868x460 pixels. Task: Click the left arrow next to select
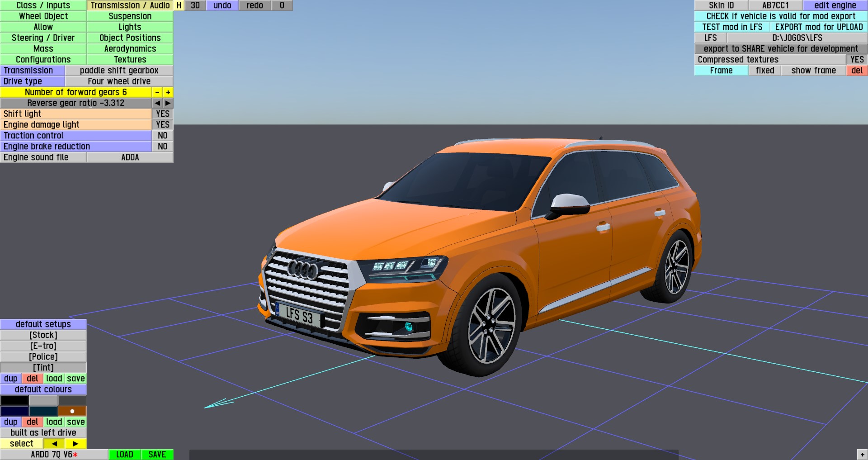pyautogui.click(x=54, y=444)
